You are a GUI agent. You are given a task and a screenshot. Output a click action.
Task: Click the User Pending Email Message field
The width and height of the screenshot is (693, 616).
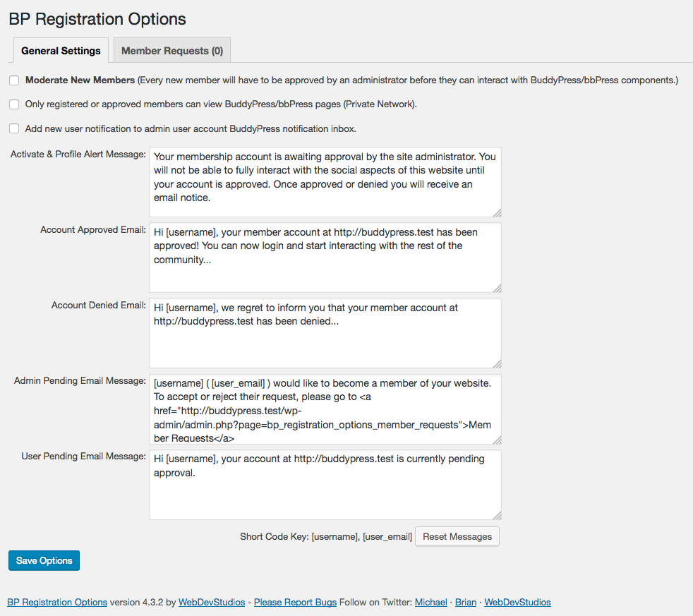click(325, 484)
